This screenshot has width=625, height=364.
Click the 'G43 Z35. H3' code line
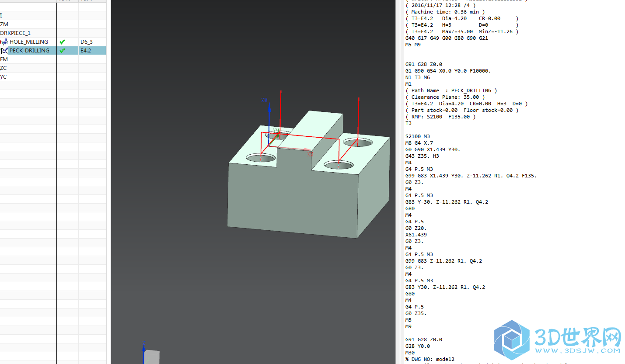[x=422, y=156]
